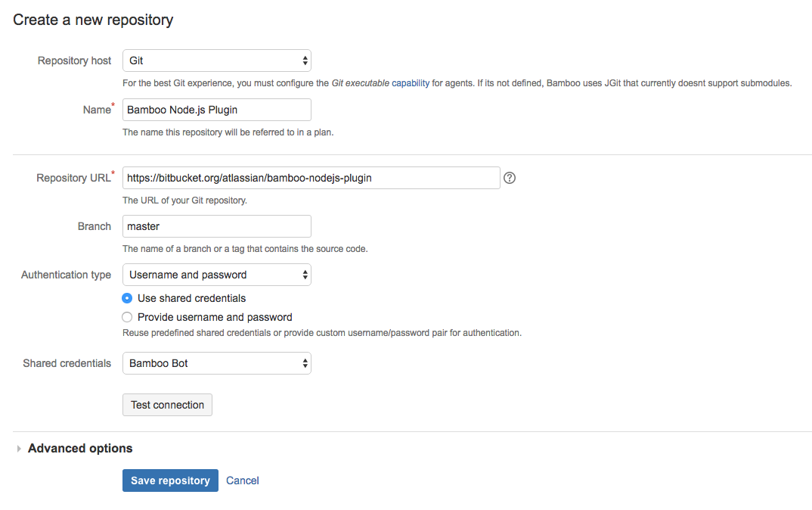Image resolution: width=812 pixels, height=510 pixels.
Task: Open the Repository host dropdown
Action: pos(216,61)
